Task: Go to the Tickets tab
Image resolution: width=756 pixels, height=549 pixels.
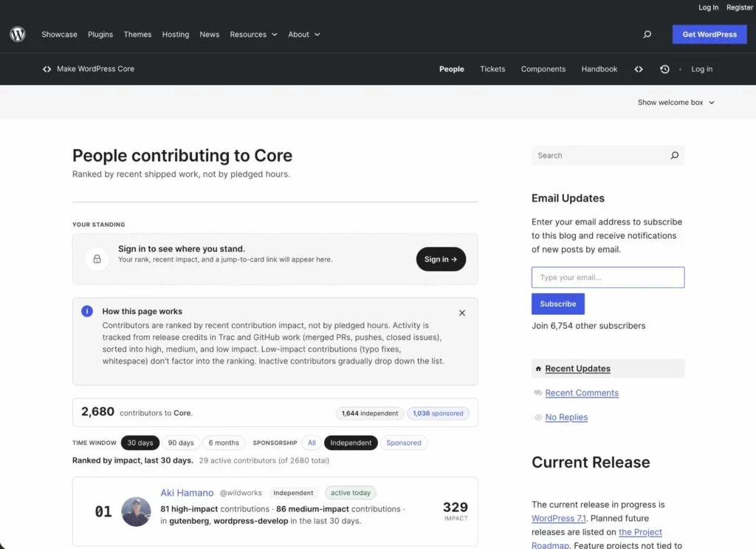Action: pos(492,69)
